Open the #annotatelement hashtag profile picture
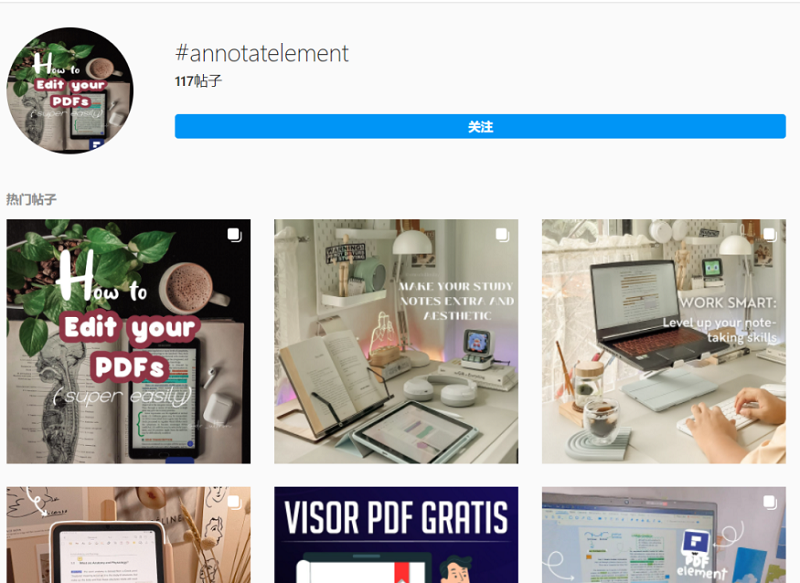 pos(70,91)
